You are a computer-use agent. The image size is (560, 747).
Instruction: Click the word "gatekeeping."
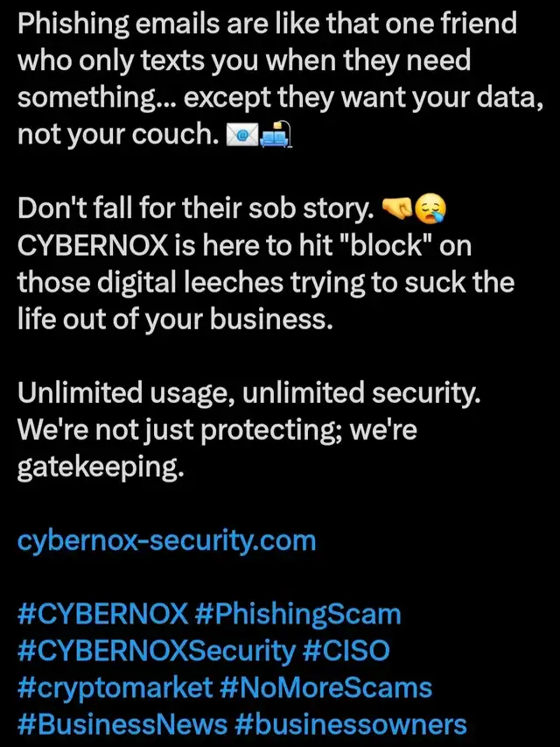[x=101, y=469]
